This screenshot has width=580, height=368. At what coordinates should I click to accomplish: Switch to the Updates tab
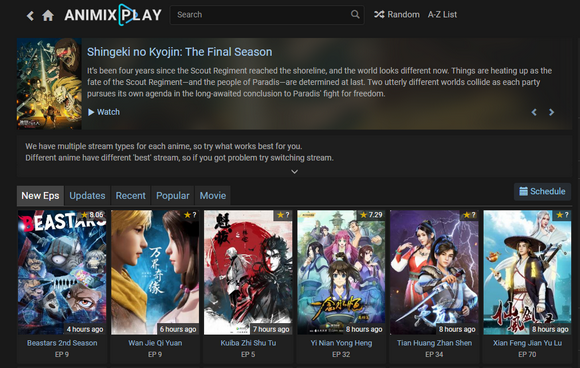[x=87, y=196]
